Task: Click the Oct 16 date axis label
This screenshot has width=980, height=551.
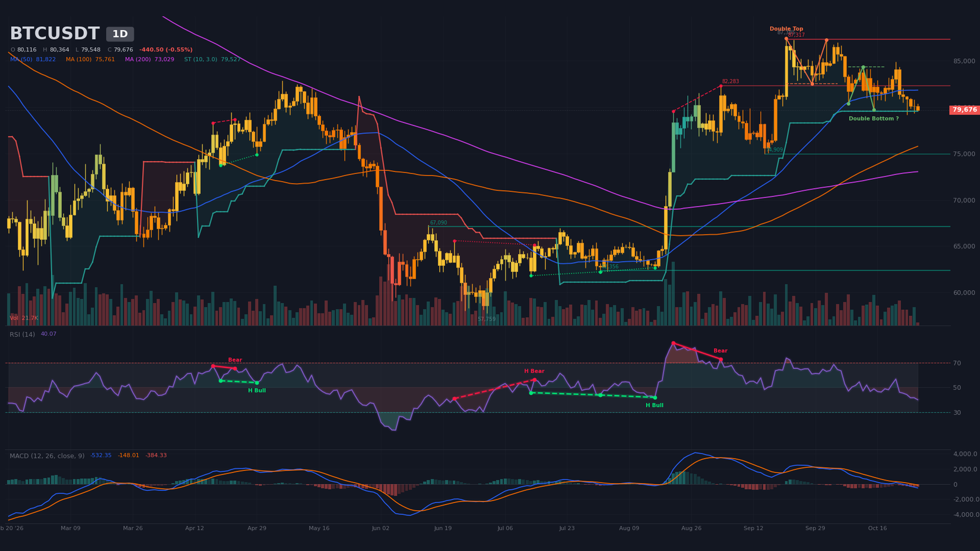Action: pos(877,528)
